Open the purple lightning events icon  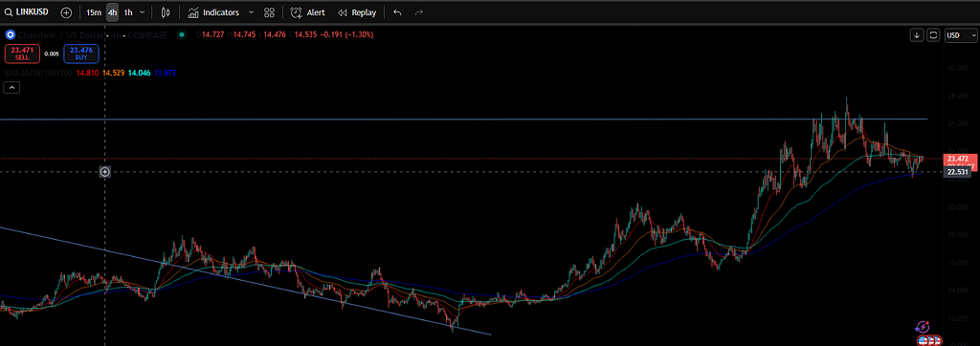[x=924, y=327]
